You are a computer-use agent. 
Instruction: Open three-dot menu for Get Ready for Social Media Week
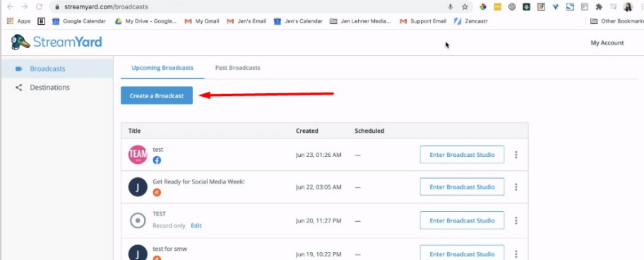click(x=516, y=187)
